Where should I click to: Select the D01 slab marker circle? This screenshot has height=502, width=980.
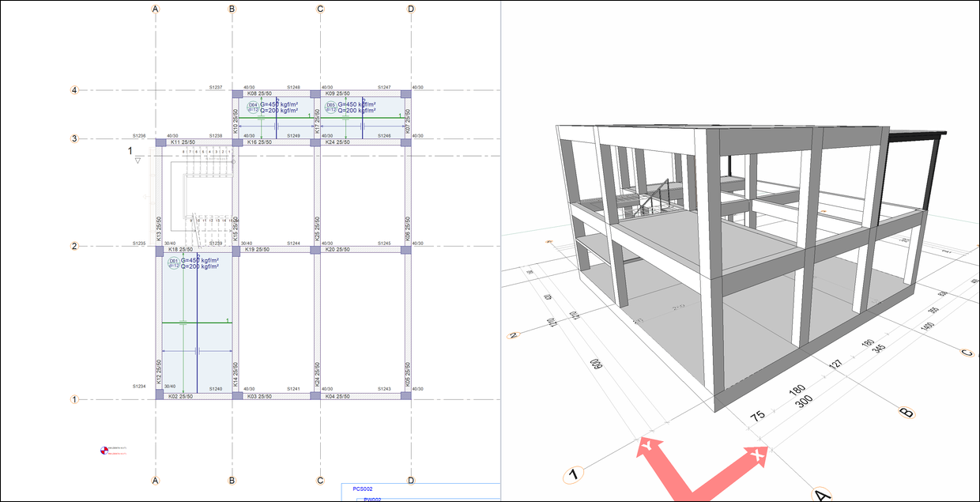173,262
